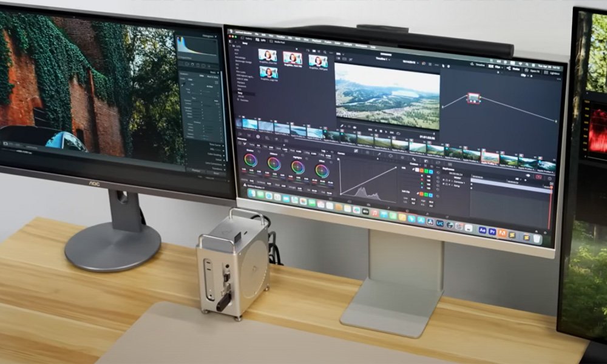The image size is (607, 364).
Task: Open the After Effects icon in the Dock
Action: pyautogui.click(x=483, y=230)
